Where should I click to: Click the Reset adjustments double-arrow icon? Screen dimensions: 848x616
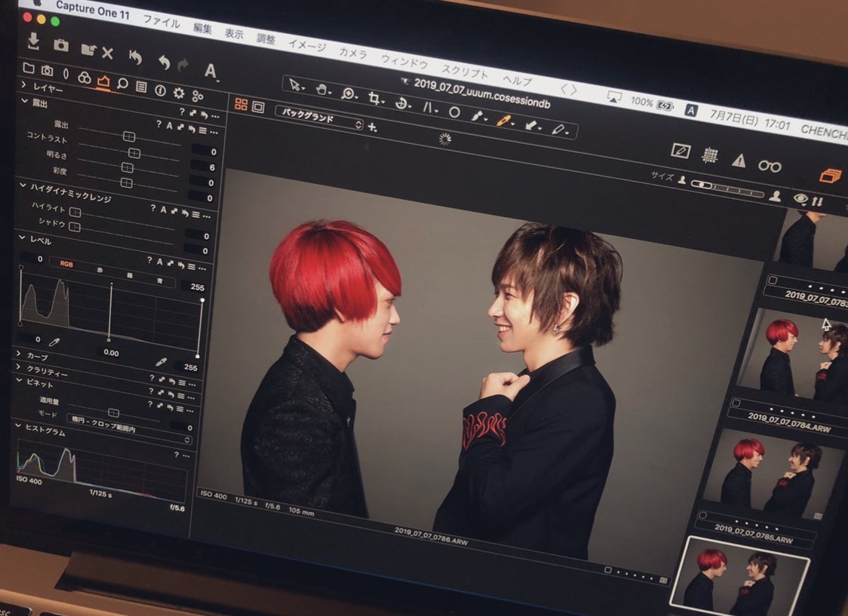click(135, 57)
